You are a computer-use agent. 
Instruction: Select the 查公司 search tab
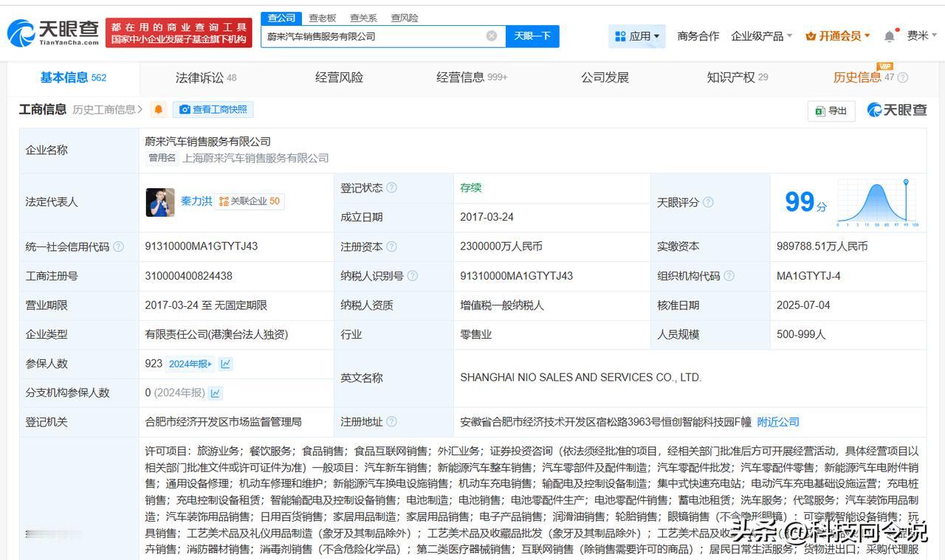click(281, 18)
